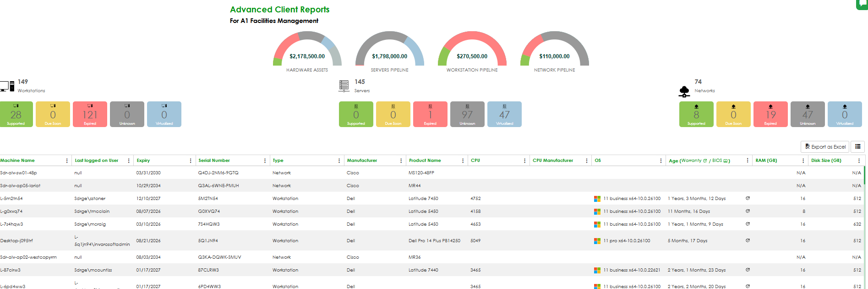This screenshot has width=868, height=289.
Task: Click warranty refresh icon for L-5m2tn54
Action: [748, 199]
